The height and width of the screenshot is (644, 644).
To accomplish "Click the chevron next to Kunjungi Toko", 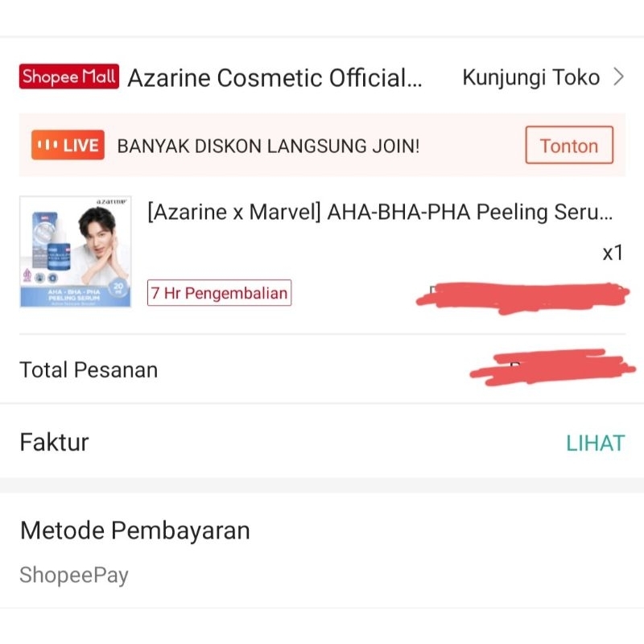I will (x=618, y=77).
